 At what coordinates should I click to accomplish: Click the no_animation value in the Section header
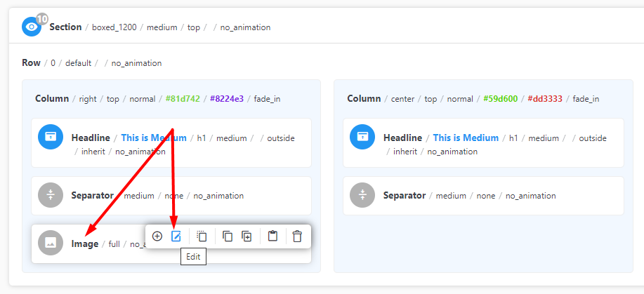coord(245,27)
